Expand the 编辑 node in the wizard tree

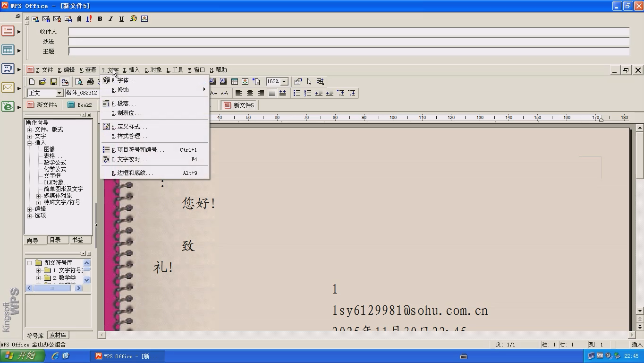(x=29, y=209)
